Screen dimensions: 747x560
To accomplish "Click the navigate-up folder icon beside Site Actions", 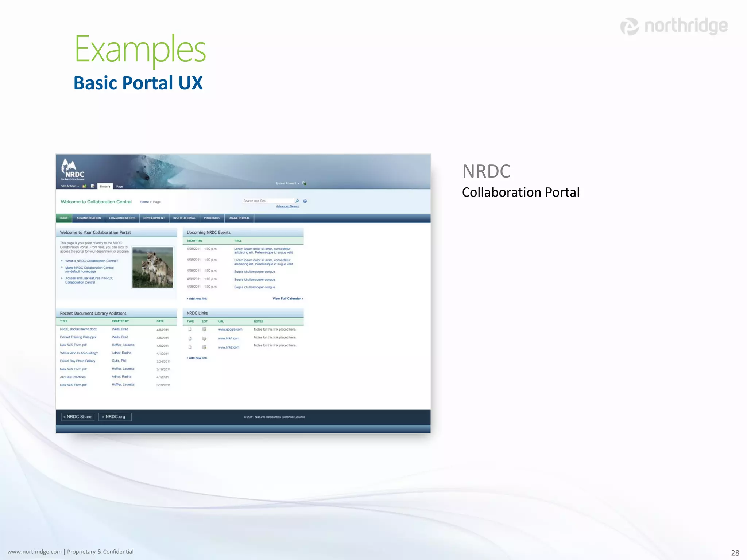I will [x=84, y=186].
